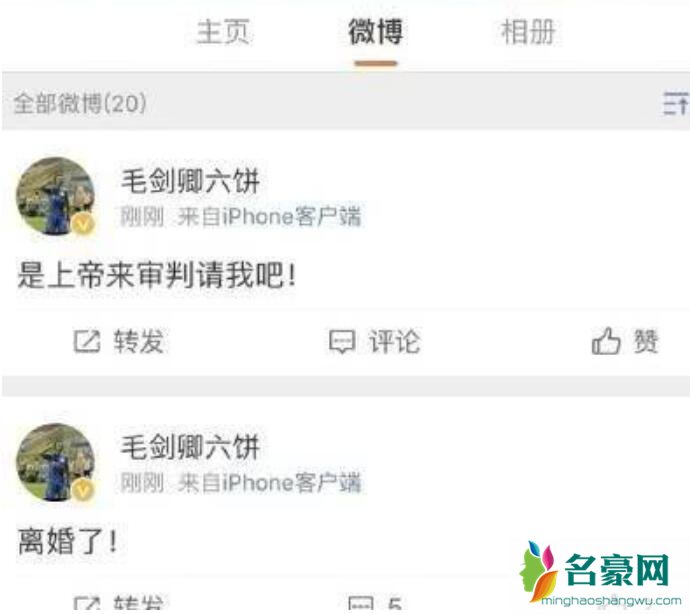690x614 pixels.
Task: Tap first post's gold V verified badge
Action: click(83, 224)
